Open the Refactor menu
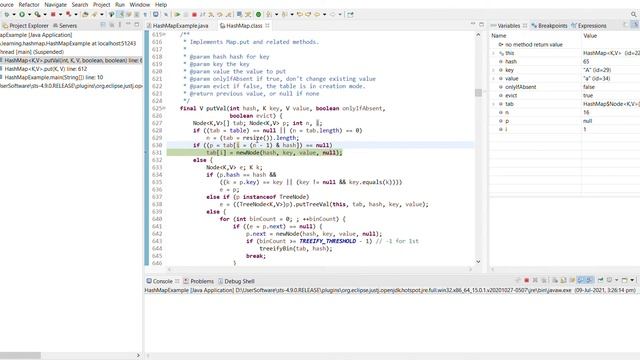This screenshot has width=640, height=360. click(29, 4)
